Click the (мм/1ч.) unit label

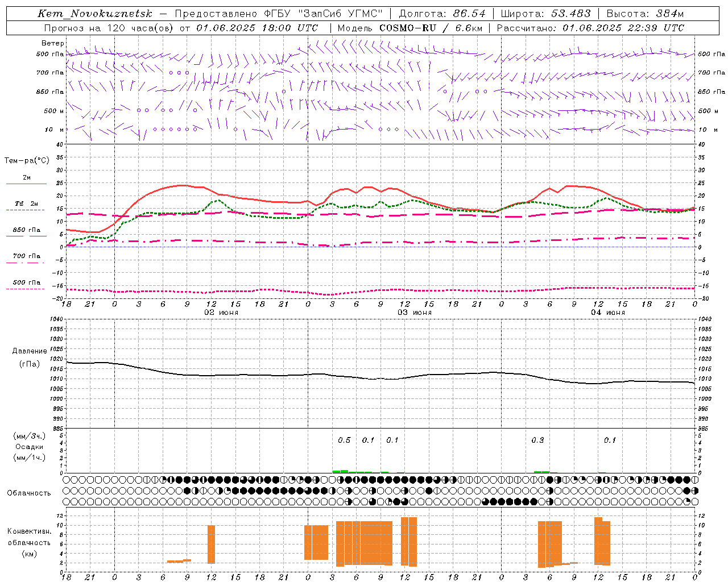(x=30, y=458)
